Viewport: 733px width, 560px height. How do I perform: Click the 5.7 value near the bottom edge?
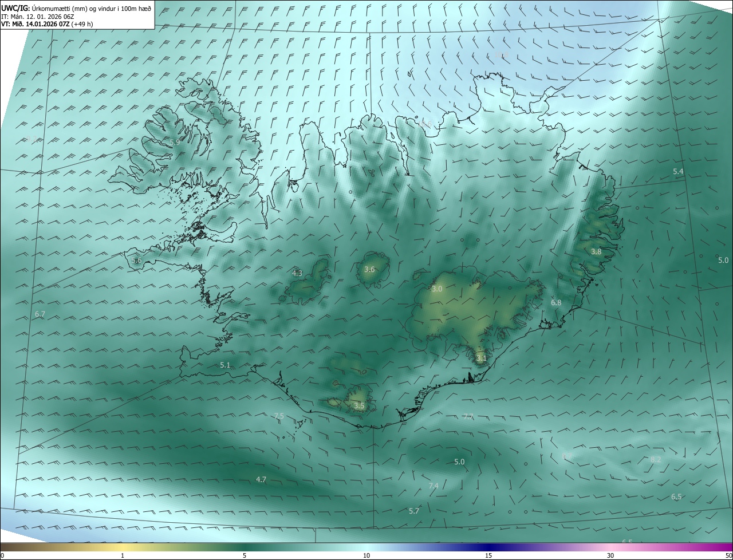click(x=414, y=511)
